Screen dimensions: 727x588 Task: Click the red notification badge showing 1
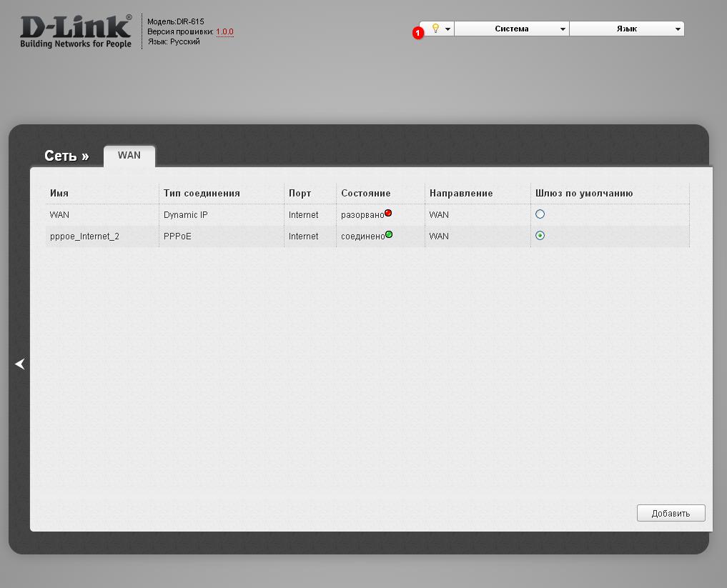[418, 33]
